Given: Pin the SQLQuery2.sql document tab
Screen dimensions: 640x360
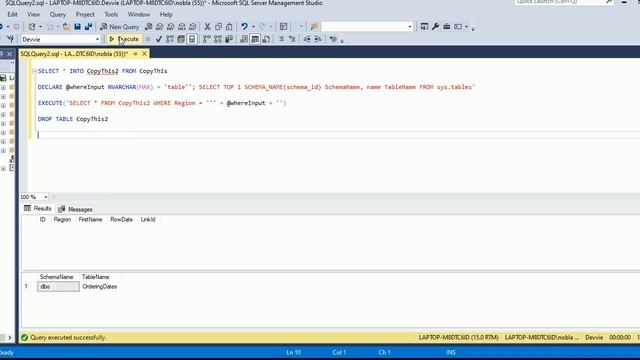Looking at the screenshot, I should point(136,53).
